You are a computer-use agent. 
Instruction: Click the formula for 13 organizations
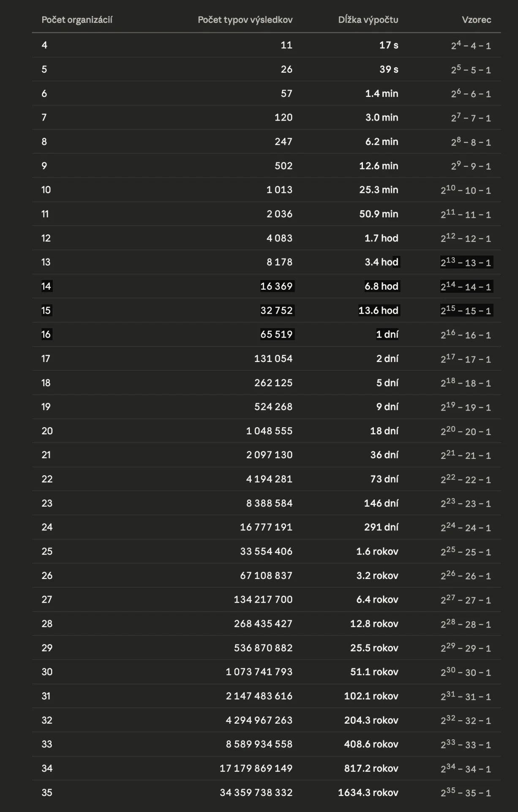pyautogui.click(x=466, y=262)
